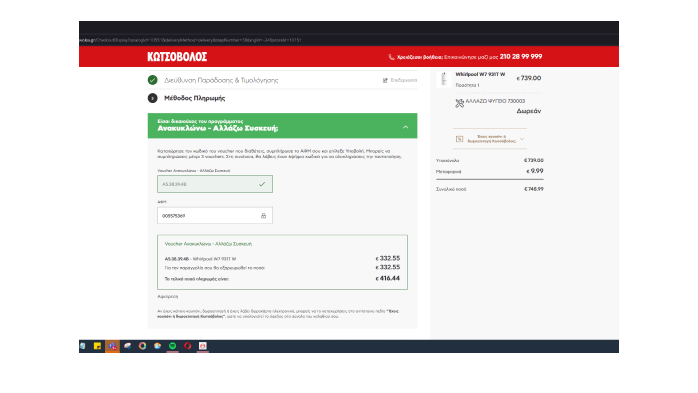The height and width of the screenshot is (393, 698).
Task: Click the coupon icon in the gift card box
Action: point(459,139)
